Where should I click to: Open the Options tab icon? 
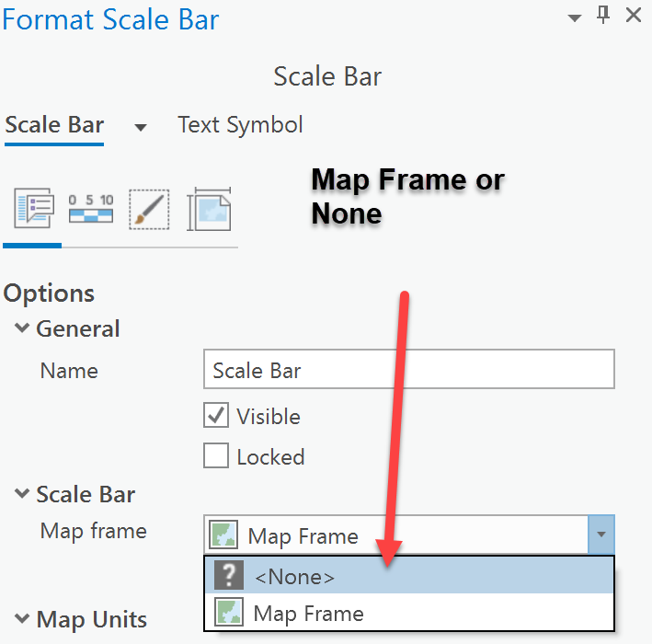pyautogui.click(x=34, y=210)
